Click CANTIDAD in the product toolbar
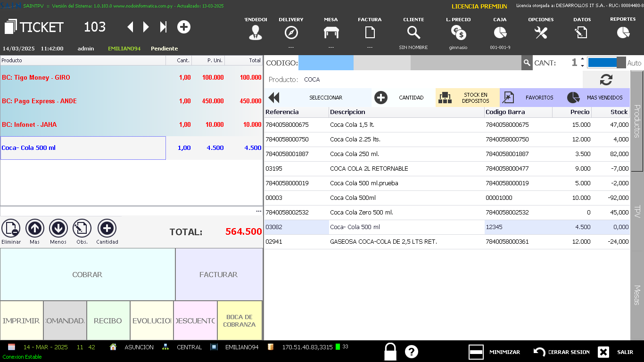The height and width of the screenshot is (362, 644). 404,98
